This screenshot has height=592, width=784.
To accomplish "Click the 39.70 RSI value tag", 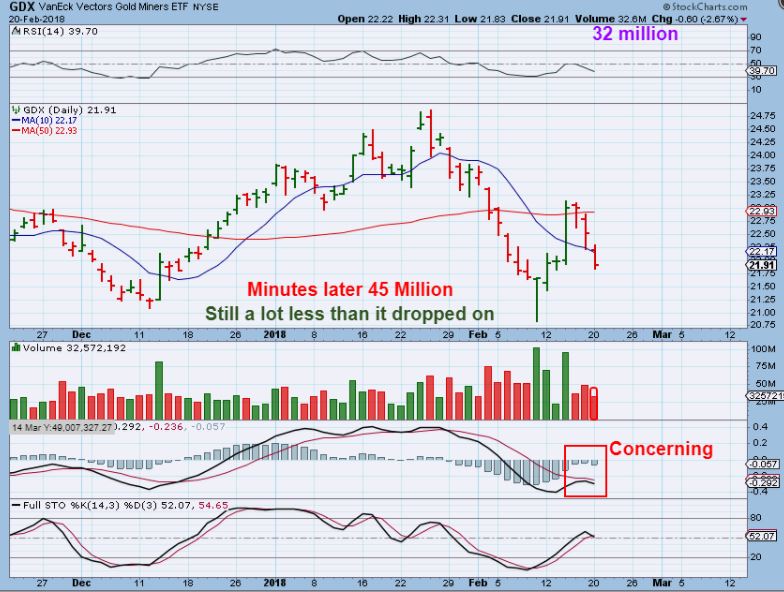I will pos(762,71).
